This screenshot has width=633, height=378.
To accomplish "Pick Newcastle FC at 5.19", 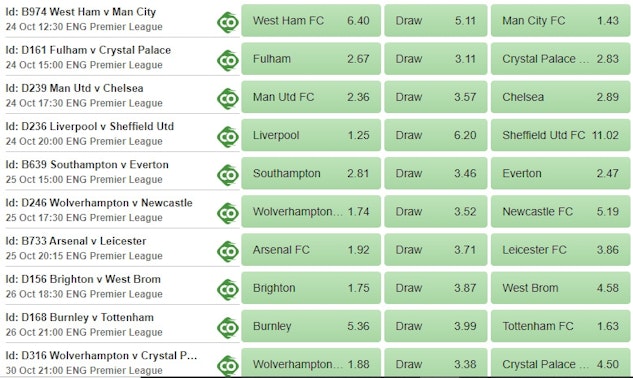I will 560,212.
